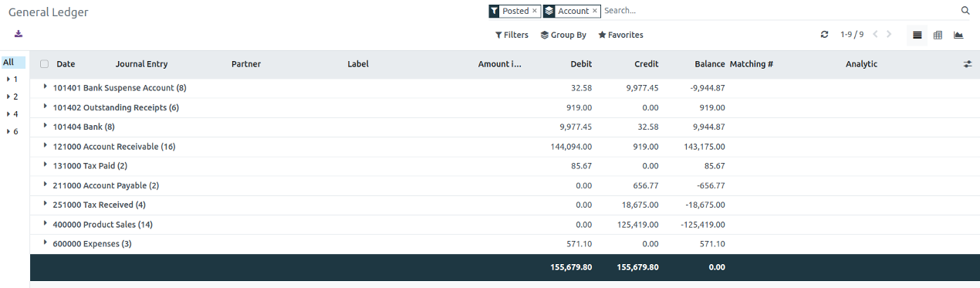Click the search magnifier icon
The height and width of the screenshot is (288, 980).
tap(965, 11)
